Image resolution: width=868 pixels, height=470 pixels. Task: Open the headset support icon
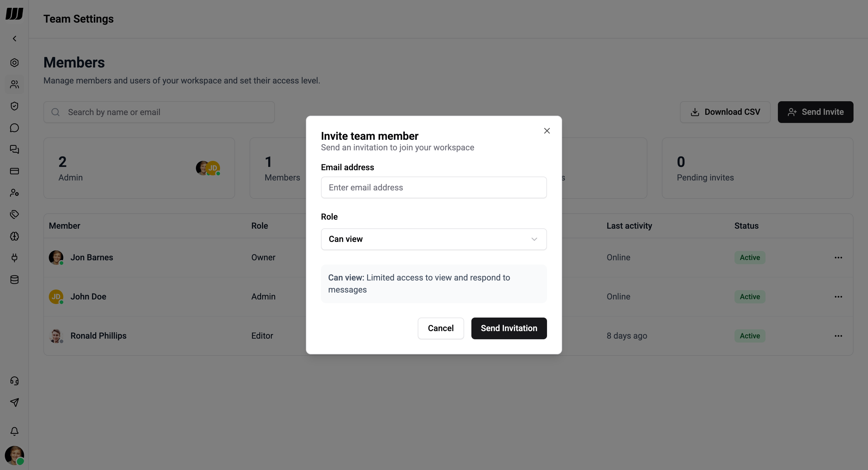click(14, 381)
